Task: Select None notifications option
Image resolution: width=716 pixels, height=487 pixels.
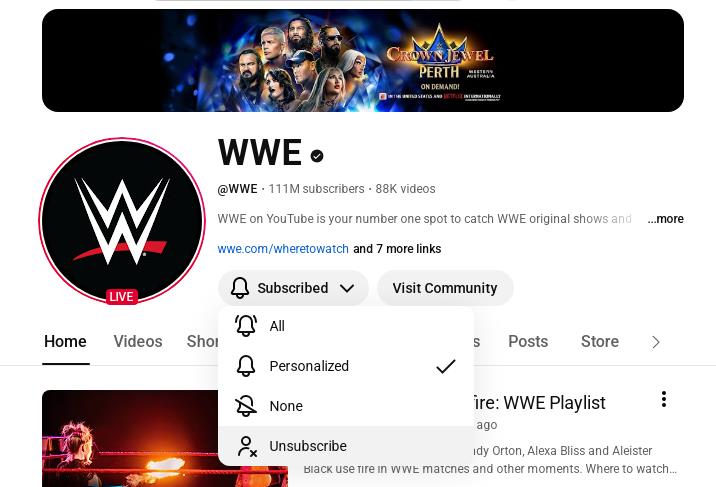Action: (x=346, y=406)
